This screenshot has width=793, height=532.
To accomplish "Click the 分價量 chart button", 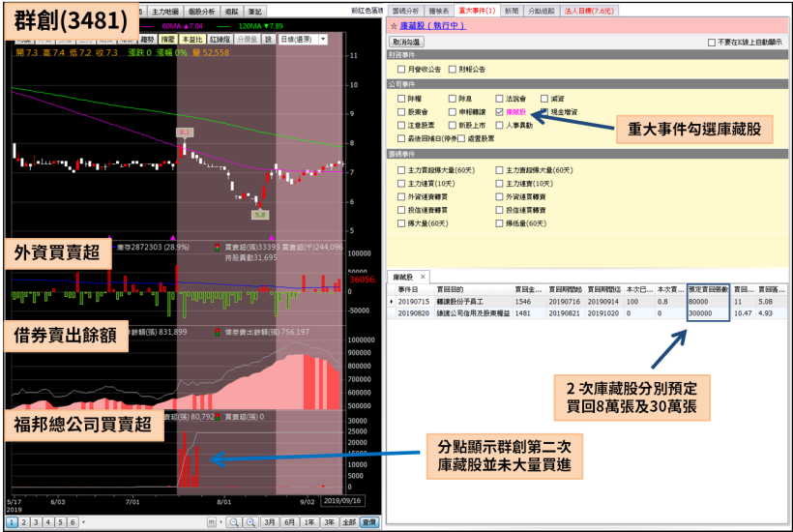I will 247,39.
